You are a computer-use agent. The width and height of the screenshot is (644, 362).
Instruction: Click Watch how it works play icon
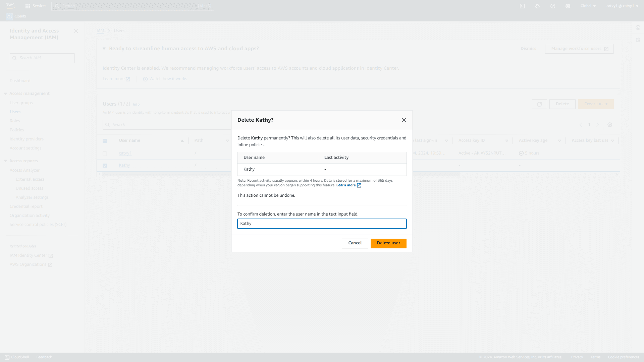tap(145, 79)
